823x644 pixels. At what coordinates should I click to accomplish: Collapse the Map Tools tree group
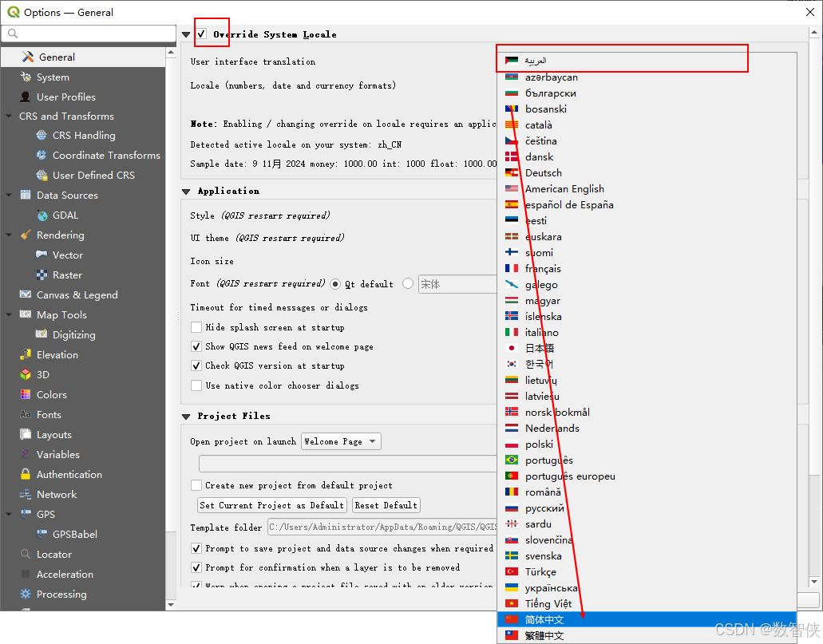[x=9, y=314]
